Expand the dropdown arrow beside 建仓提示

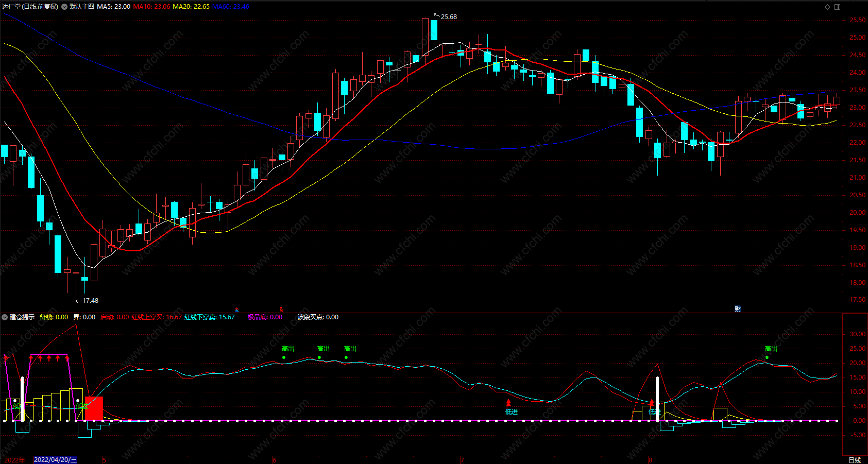5,317
